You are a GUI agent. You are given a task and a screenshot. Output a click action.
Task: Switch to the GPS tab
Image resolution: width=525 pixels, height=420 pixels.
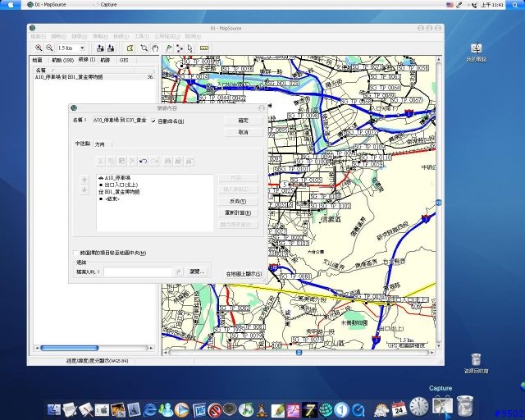point(124,60)
